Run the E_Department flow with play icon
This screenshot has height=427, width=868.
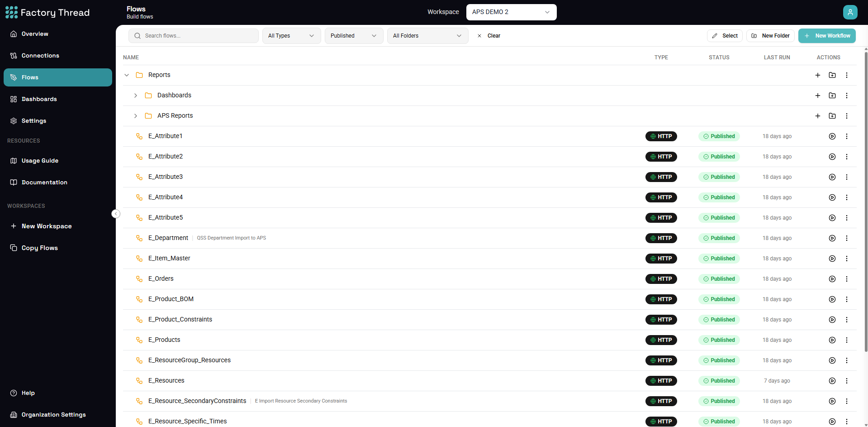pyautogui.click(x=832, y=238)
